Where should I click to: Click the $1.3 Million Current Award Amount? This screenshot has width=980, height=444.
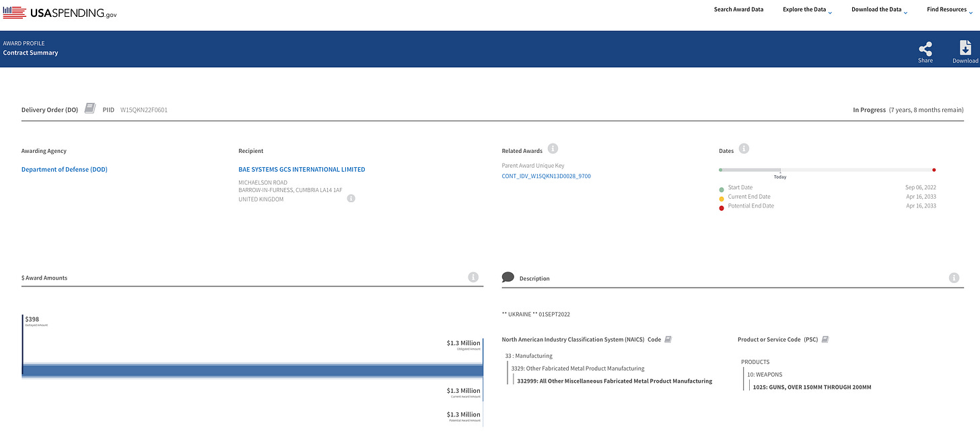tap(463, 392)
